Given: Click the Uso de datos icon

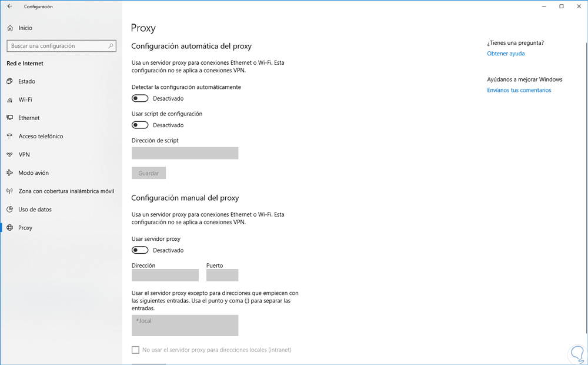Looking at the screenshot, I should [10, 210].
